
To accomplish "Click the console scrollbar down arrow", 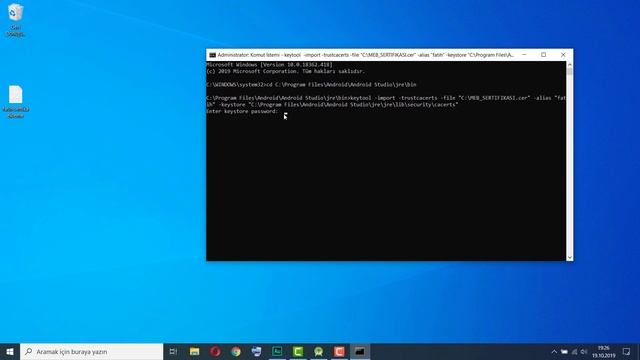I will 569,258.
